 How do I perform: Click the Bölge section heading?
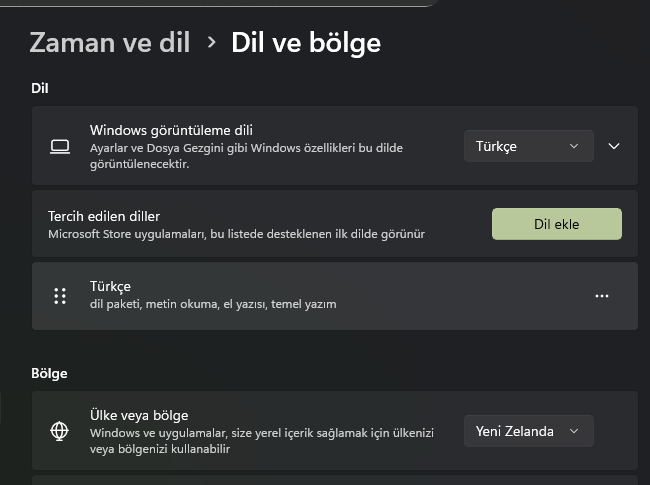click(49, 373)
